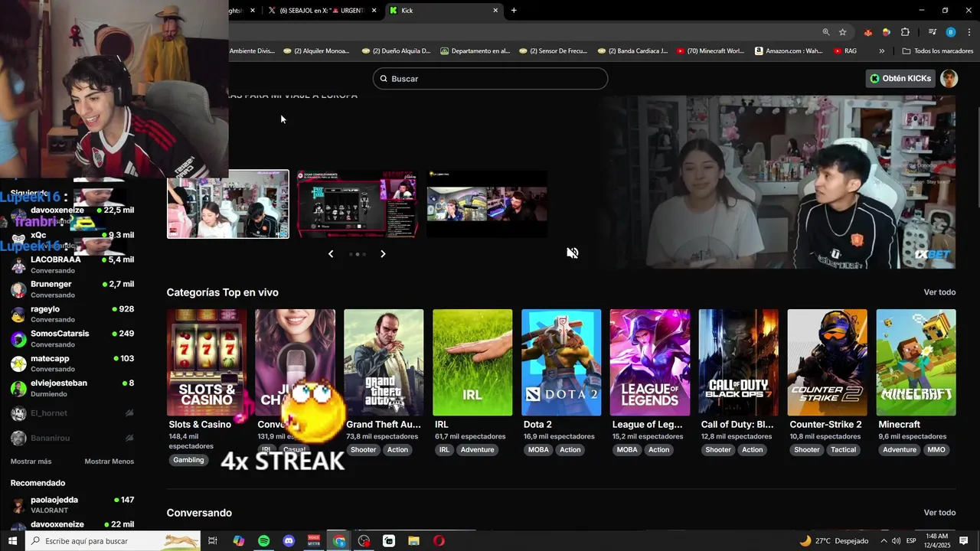Select first featured stream thumbnail
Image resolution: width=980 pixels, height=551 pixels.
228,204
